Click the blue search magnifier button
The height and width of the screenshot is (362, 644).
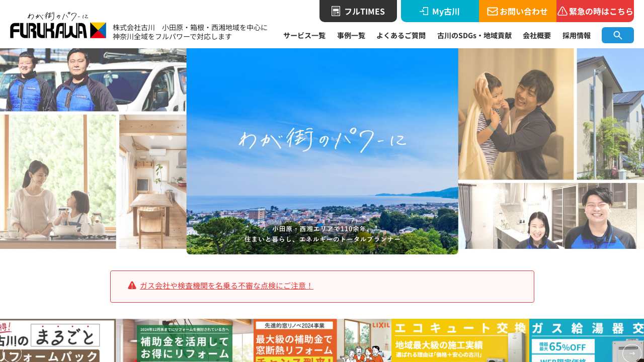[617, 35]
